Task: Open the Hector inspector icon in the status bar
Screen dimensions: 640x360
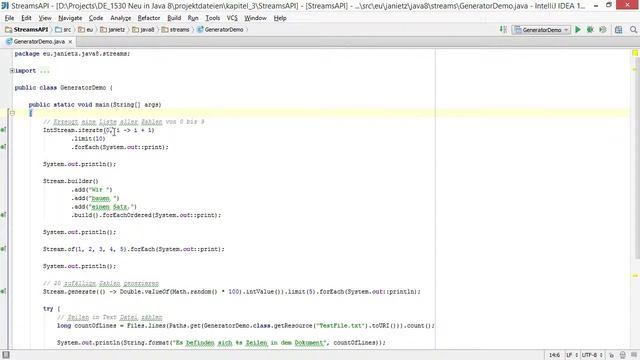Action: 622,355
